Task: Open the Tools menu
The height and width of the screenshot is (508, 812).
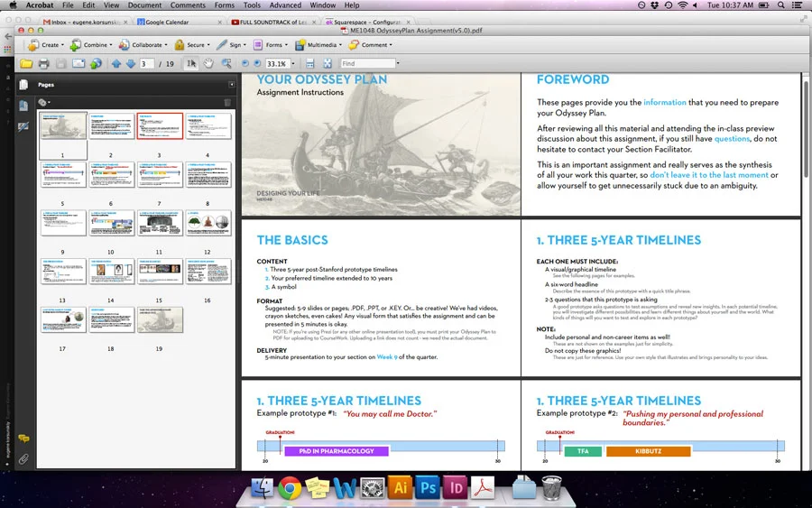Action: pyautogui.click(x=252, y=5)
